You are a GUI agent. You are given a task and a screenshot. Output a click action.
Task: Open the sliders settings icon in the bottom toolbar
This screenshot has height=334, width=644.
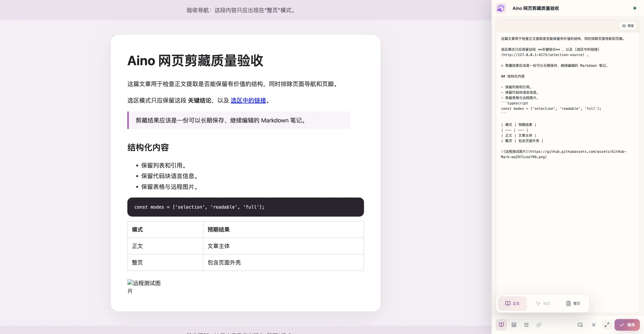pos(526,325)
